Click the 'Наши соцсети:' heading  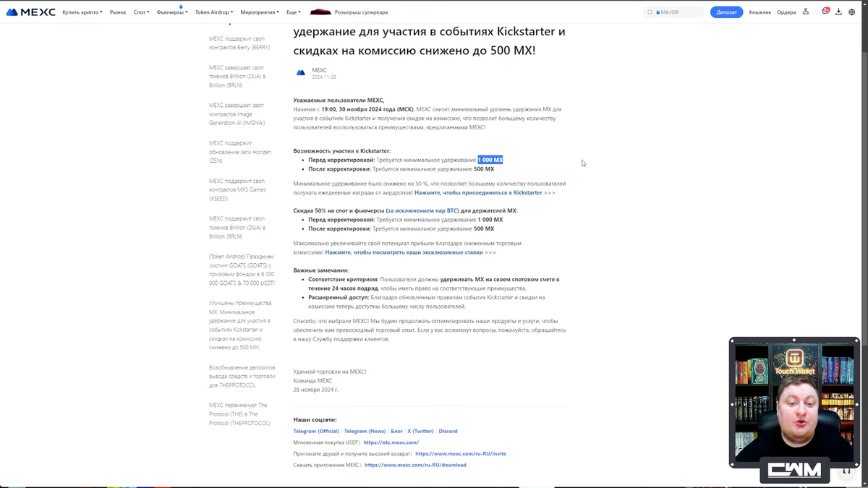click(315, 419)
